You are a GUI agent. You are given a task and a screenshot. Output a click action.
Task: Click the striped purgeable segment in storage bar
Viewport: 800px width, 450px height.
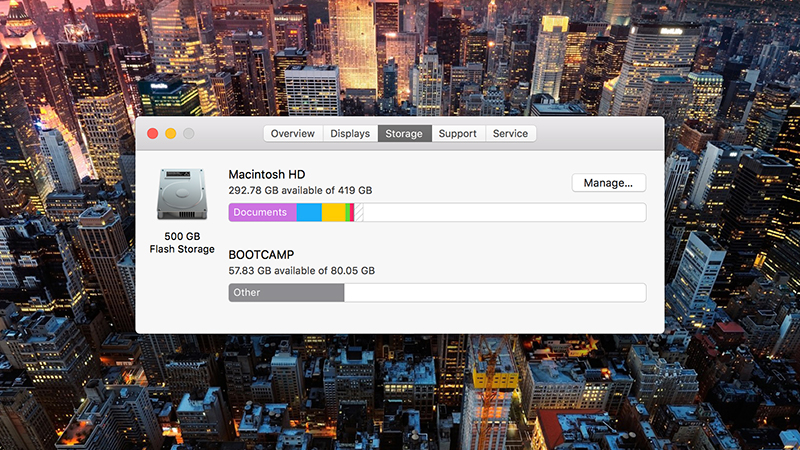click(359, 212)
